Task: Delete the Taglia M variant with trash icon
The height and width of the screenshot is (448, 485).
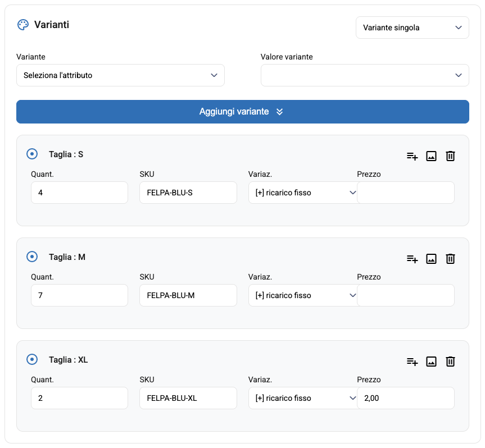Action: 450,259
